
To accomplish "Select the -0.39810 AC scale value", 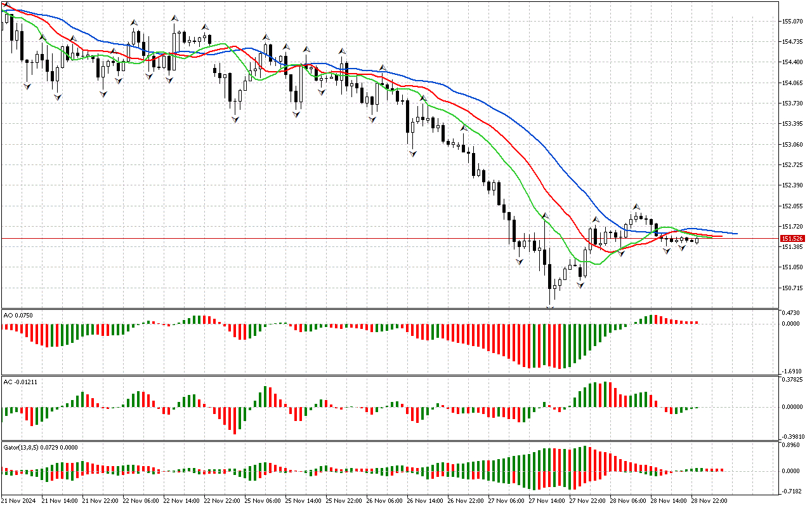I will (792, 437).
